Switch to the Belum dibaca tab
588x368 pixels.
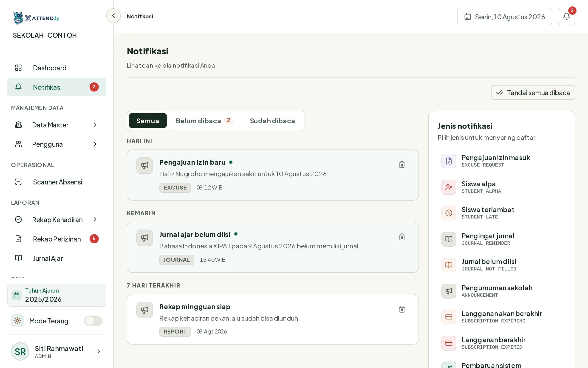[204, 121]
